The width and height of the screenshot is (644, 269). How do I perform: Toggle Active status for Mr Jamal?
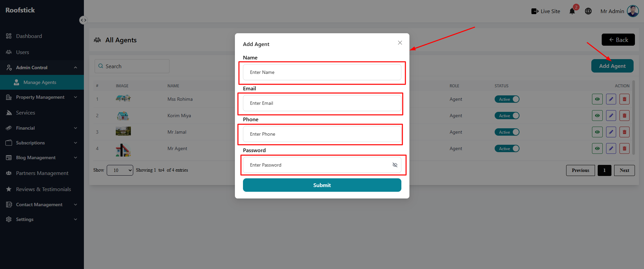[507, 132]
